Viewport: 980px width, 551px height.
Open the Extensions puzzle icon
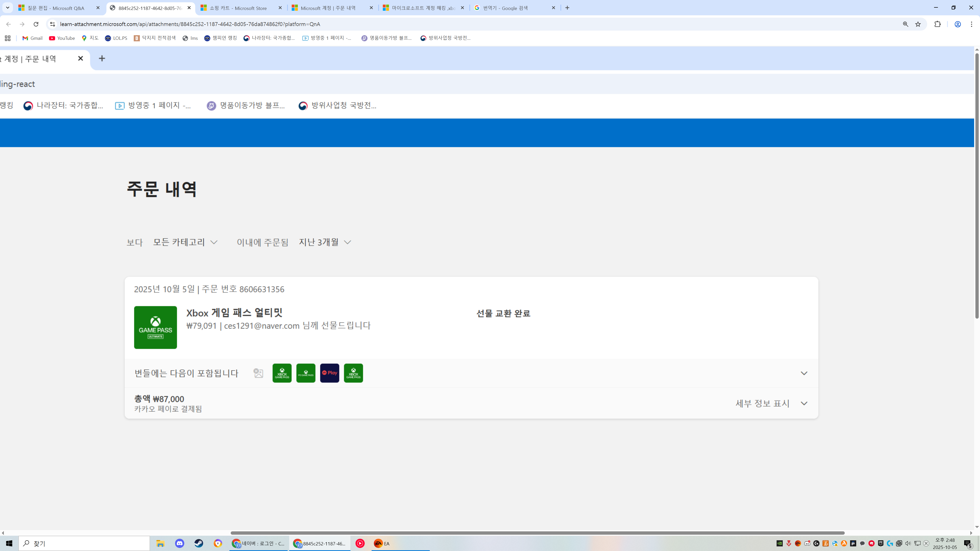coord(937,24)
